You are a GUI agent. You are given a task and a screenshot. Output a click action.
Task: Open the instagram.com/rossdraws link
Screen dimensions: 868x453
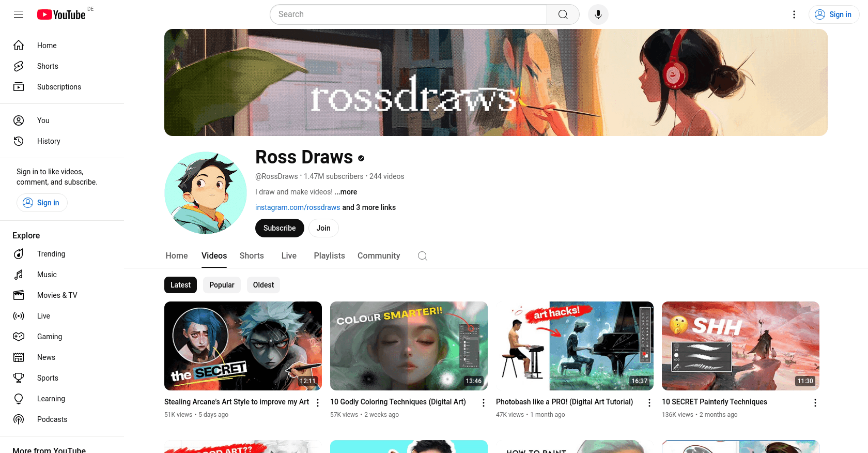coord(298,207)
